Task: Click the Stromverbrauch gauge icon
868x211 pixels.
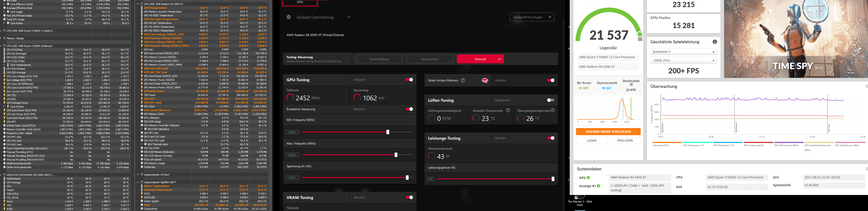Action: click(432, 156)
